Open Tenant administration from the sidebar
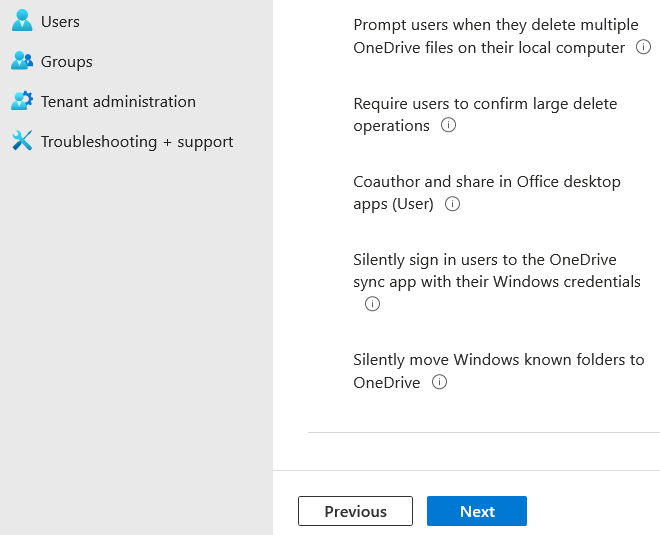Image resolution: width=660 pixels, height=535 pixels. point(118,101)
